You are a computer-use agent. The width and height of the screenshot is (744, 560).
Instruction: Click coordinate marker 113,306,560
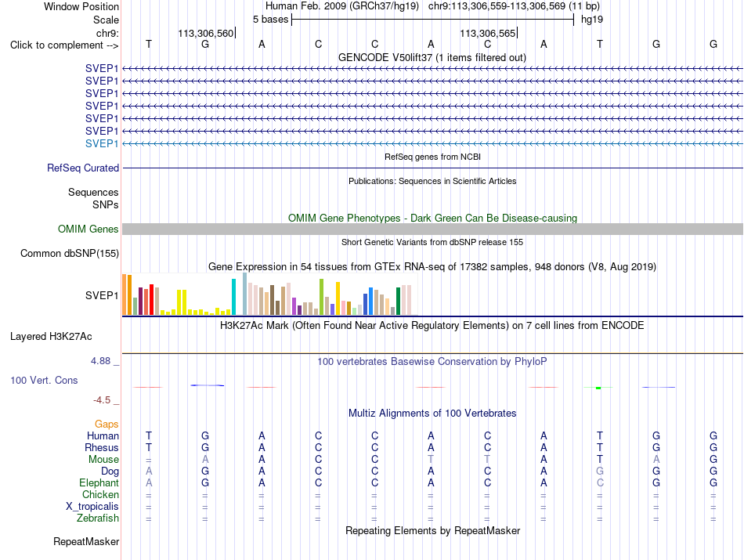coord(206,33)
